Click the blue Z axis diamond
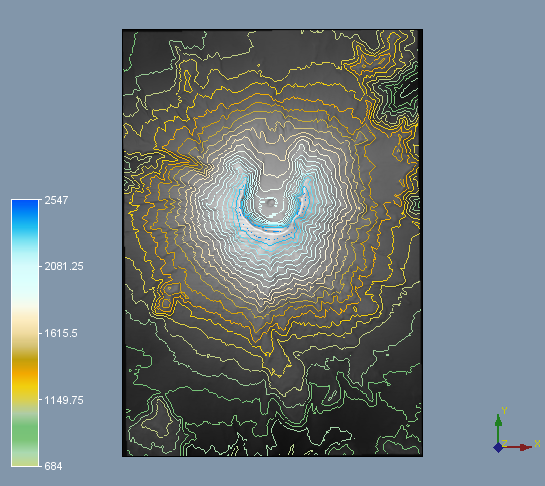545x486 pixels. (498, 447)
